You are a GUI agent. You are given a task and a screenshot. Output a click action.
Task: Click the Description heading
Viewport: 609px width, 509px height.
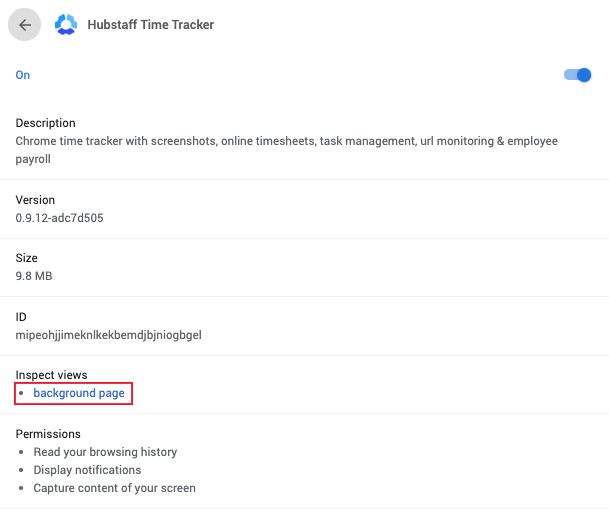(x=45, y=123)
